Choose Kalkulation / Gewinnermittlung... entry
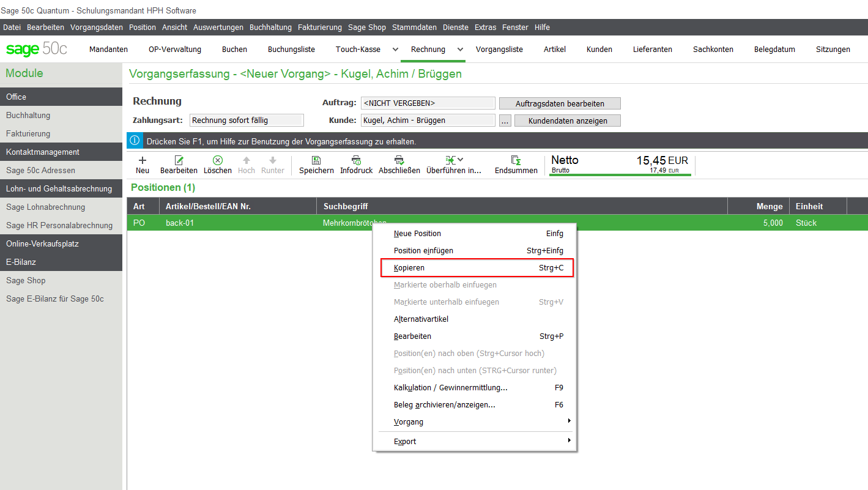The height and width of the screenshot is (490, 868). 475,388
